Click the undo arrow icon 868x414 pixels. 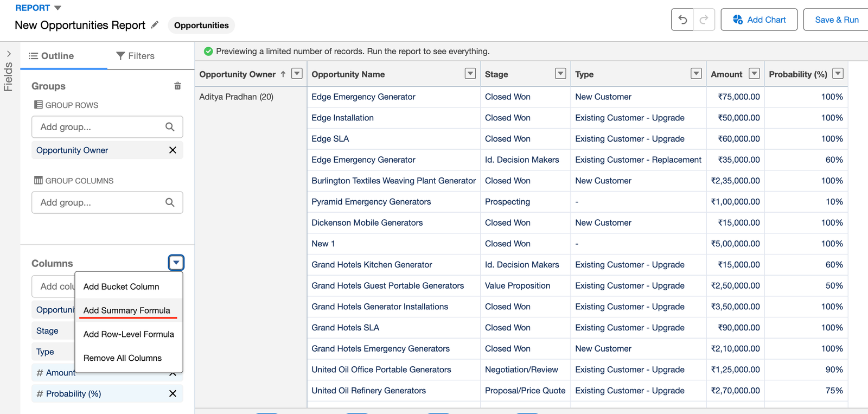(x=682, y=20)
